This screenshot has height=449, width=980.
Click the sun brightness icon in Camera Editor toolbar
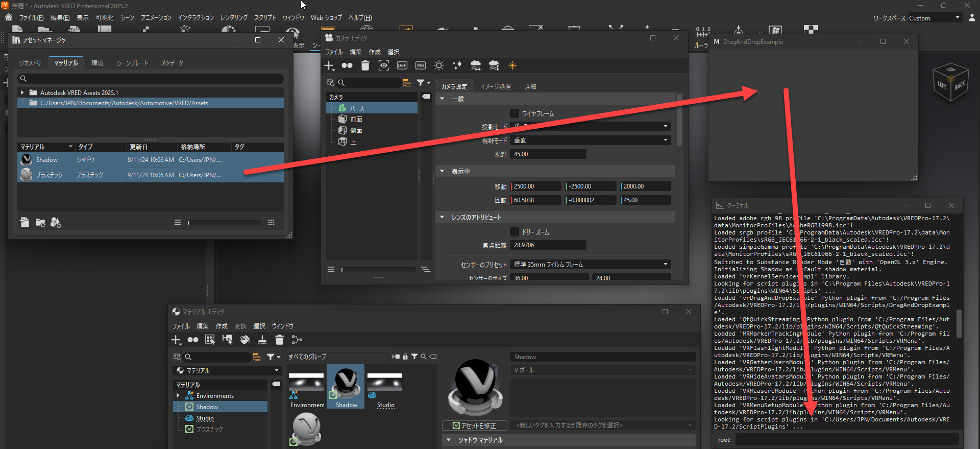coord(439,65)
